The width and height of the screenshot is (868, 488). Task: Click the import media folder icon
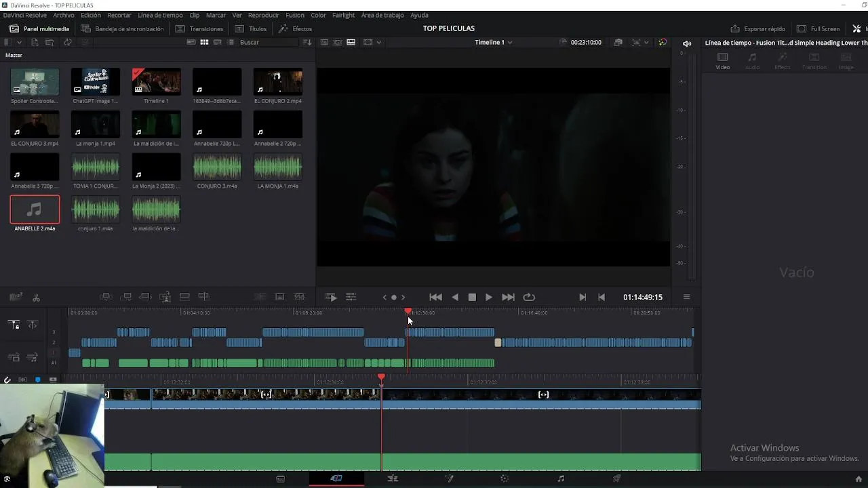click(x=50, y=42)
